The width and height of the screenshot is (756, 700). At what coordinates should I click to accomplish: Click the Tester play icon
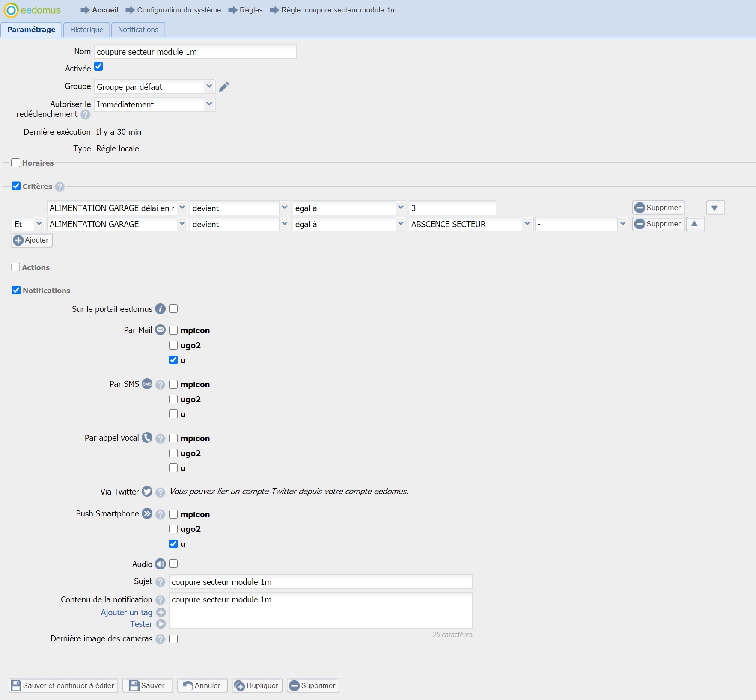[x=161, y=624]
